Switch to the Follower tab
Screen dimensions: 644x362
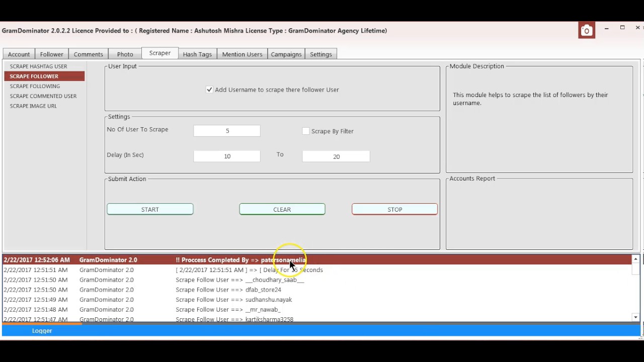coord(52,54)
